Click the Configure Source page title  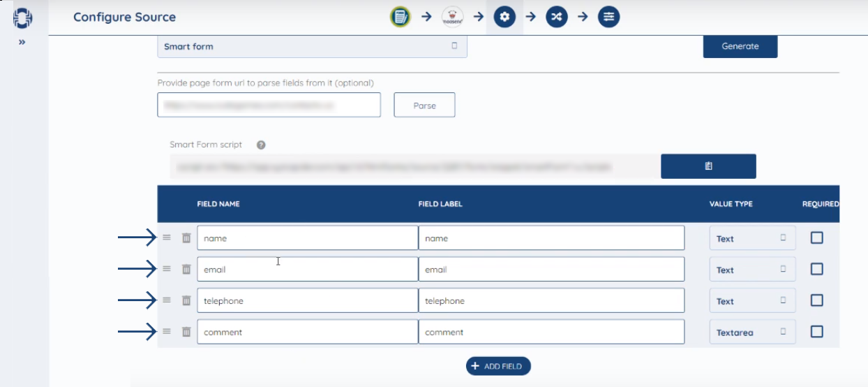click(124, 17)
